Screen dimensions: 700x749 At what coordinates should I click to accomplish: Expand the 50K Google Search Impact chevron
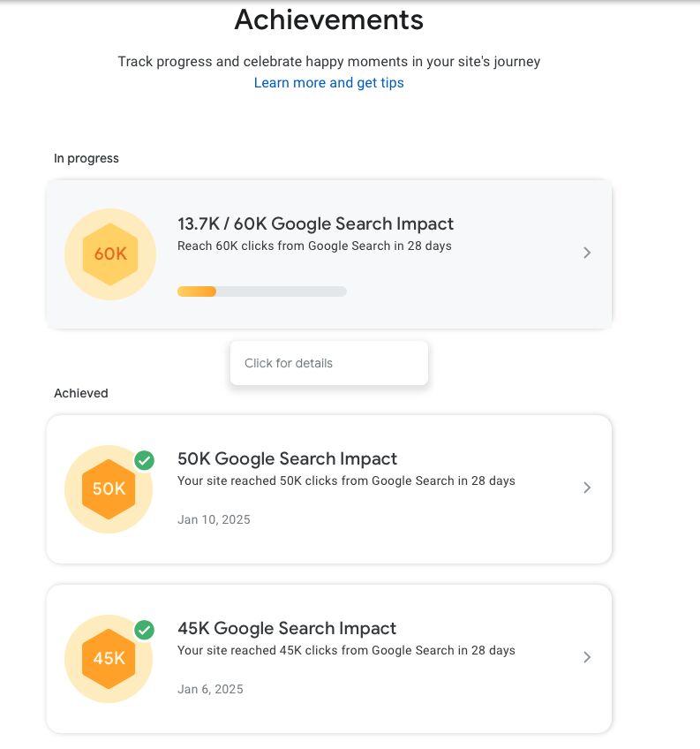[587, 488]
